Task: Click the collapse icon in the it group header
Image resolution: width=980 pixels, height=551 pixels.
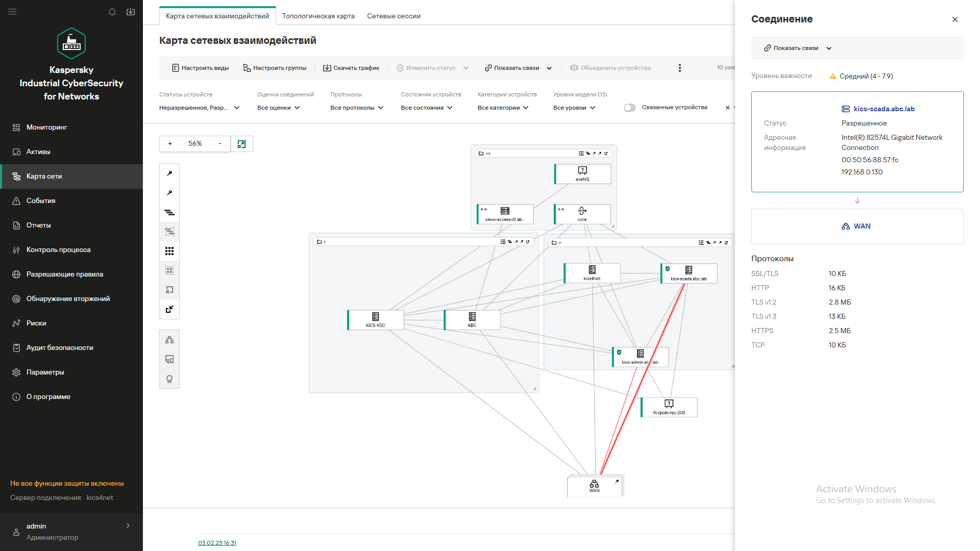Action: pyautogui.click(x=528, y=242)
